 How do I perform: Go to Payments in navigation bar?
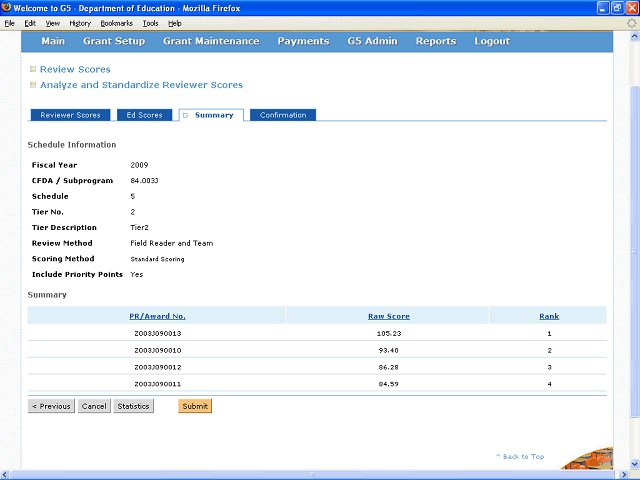tap(303, 41)
